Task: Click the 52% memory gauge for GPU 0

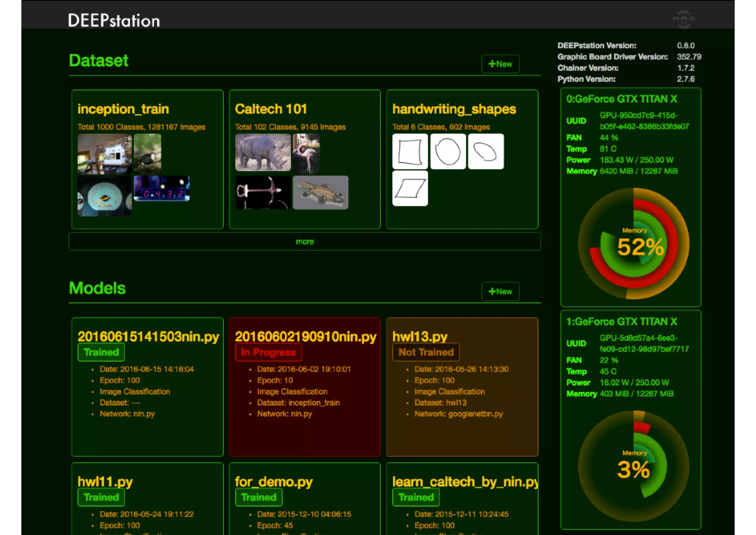Action: point(633,244)
